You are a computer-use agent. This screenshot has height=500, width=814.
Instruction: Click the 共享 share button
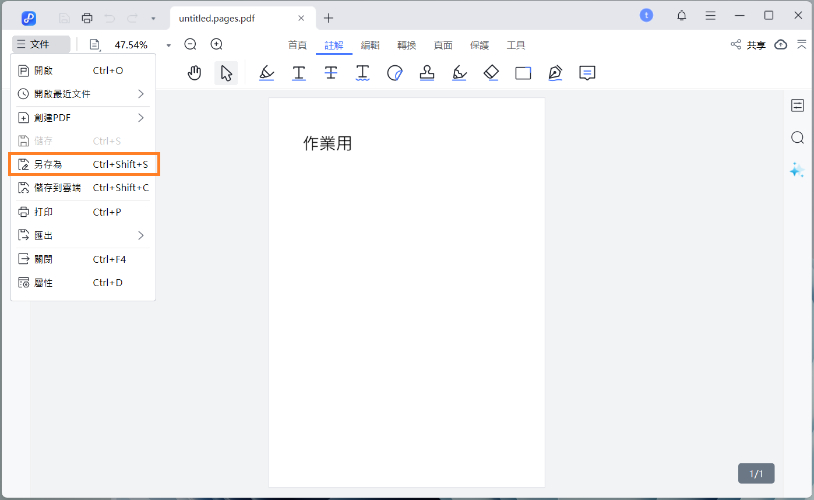749,45
